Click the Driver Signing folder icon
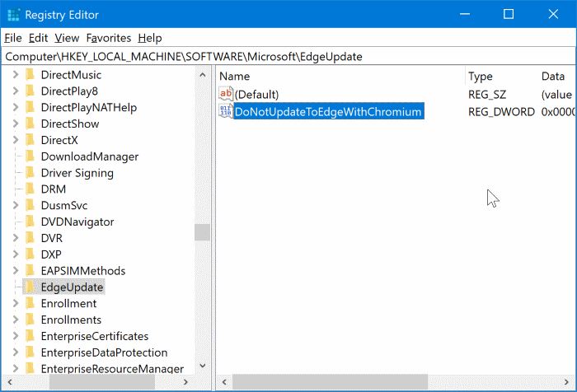 coord(30,172)
